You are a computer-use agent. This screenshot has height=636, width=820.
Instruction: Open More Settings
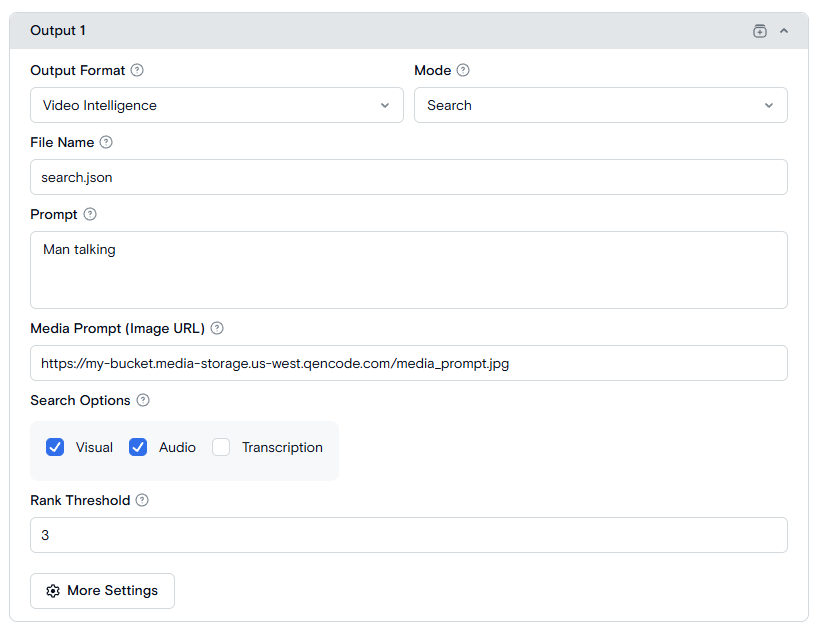(x=102, y=591)
